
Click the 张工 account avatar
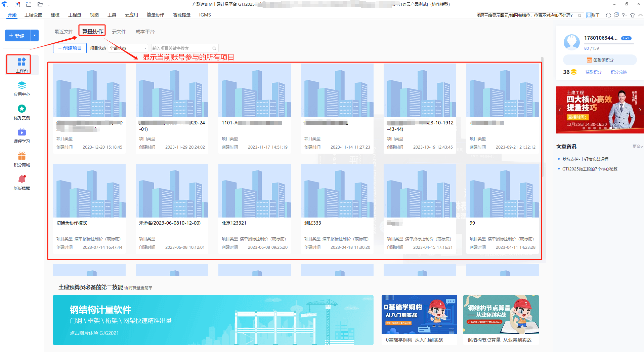tap(589, 15)
